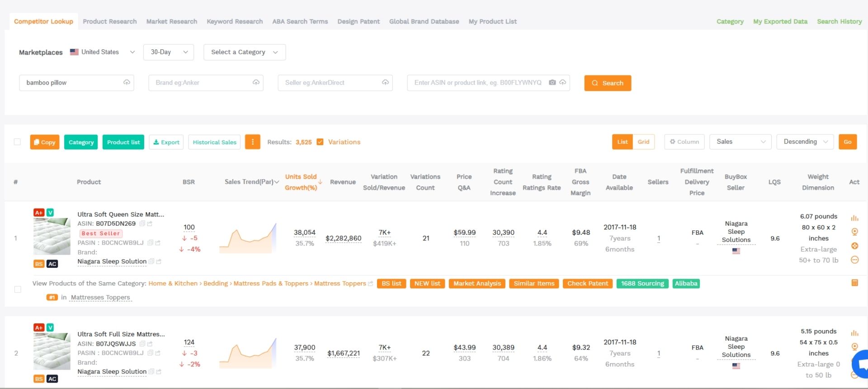Viewport: 868px width, 389px height.
Task: Click the bar chart icon for Full Size row
Action: pyautogui.click(x=854, y=333)
